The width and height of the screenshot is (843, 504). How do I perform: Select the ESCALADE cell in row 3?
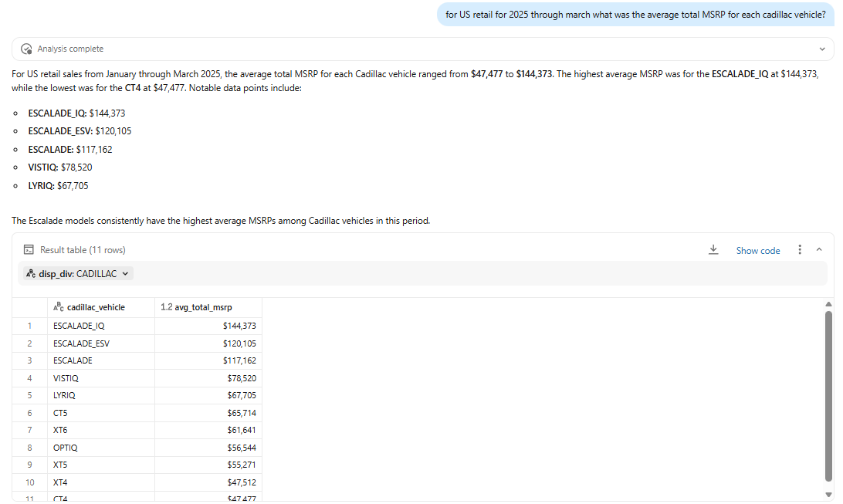pos(101,361)
